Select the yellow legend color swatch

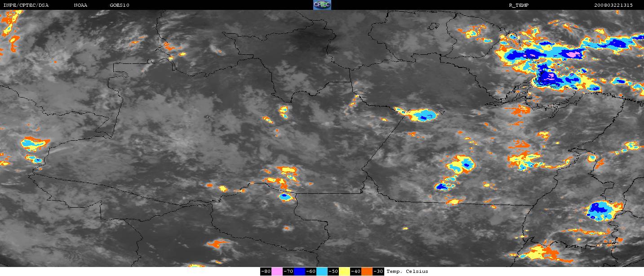pos(344,271)
